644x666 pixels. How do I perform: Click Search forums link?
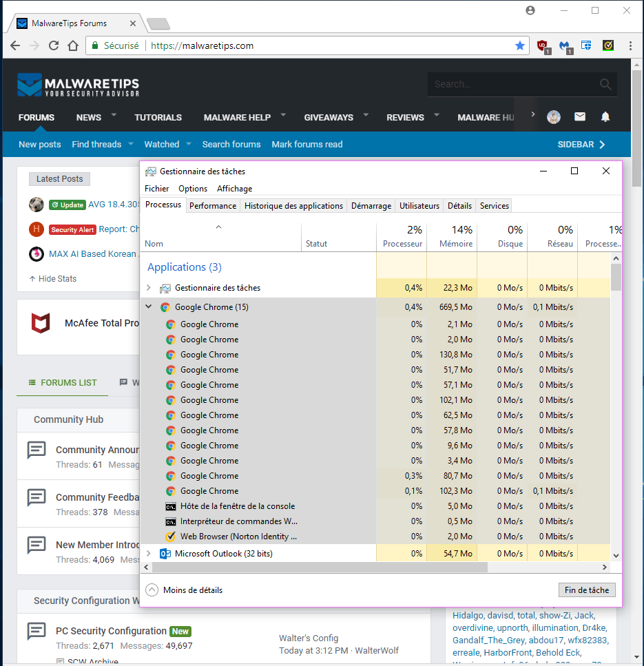point(231,145)
